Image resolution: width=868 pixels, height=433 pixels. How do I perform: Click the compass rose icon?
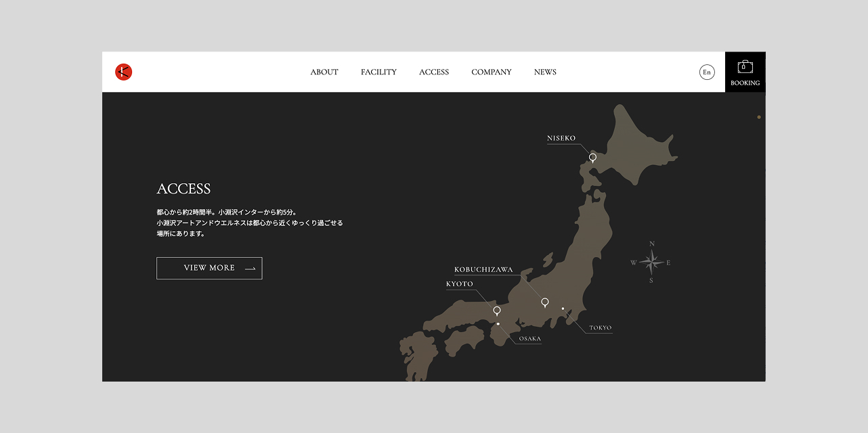pyautogui.click(x=651, y=262)
